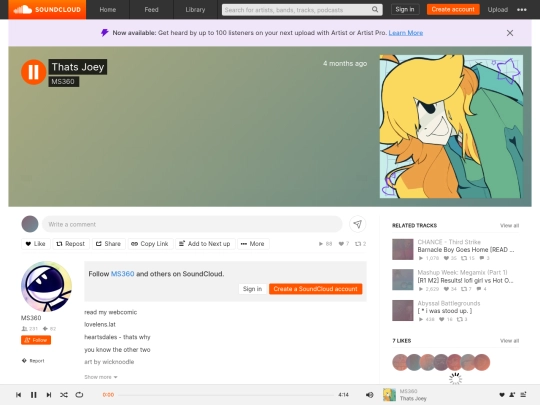Follow artist via player bar icon
The image size is (540, 405).
[512, 395]
